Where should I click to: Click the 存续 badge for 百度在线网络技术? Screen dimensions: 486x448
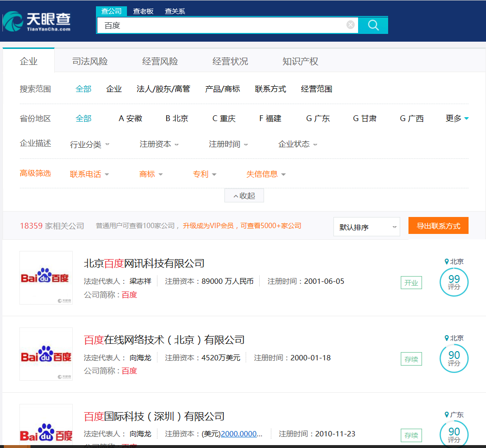411,359
